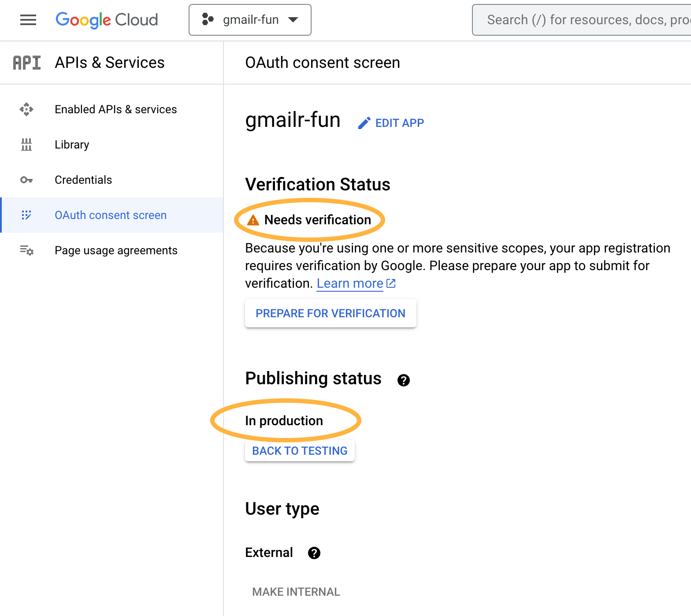Click the Google Cloud logo
691x616 pixels.
[x=107, y=20]
